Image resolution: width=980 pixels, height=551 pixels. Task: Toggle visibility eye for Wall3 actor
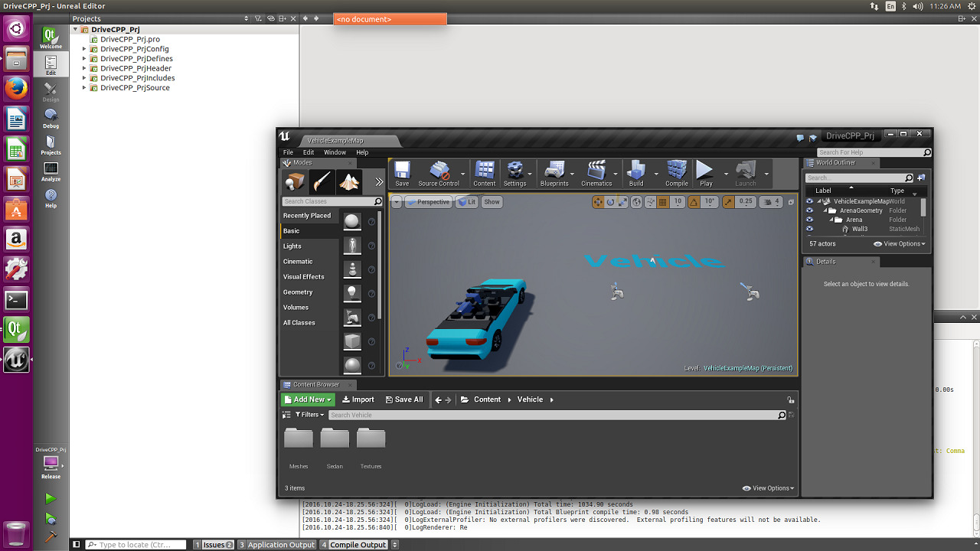point(809,229)
